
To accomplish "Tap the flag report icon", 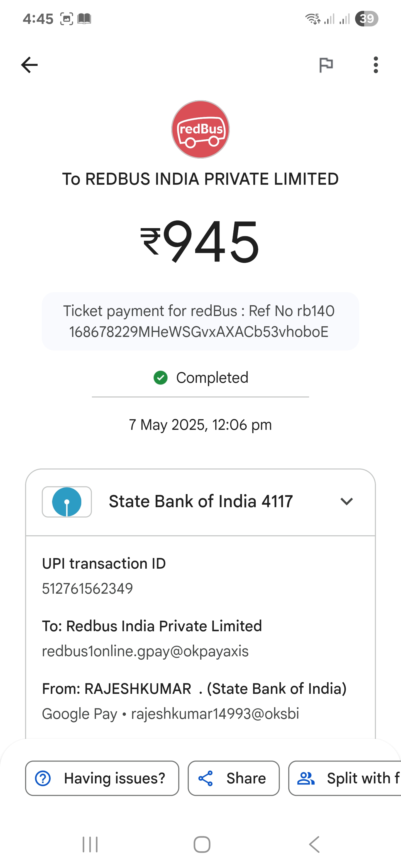I will [x=326, y=65].
